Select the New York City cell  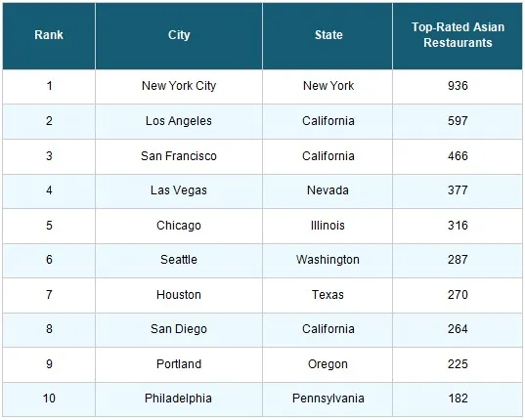point(179,86)
